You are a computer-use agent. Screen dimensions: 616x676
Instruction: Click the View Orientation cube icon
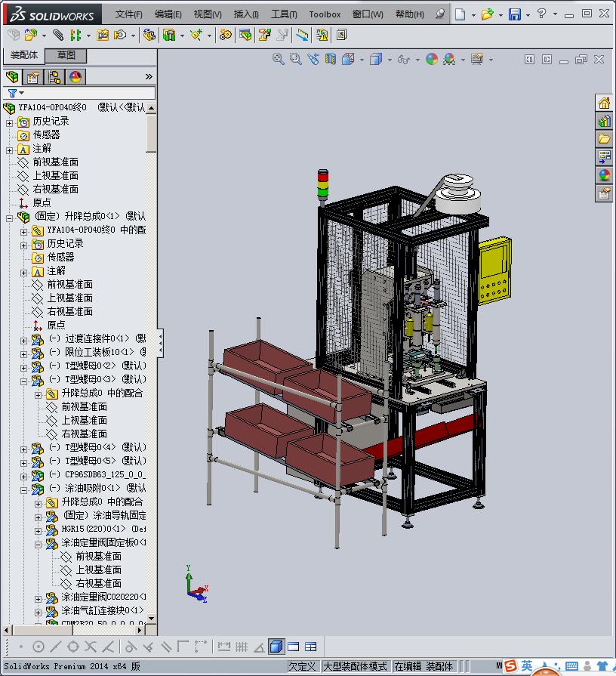pos(347,59)
